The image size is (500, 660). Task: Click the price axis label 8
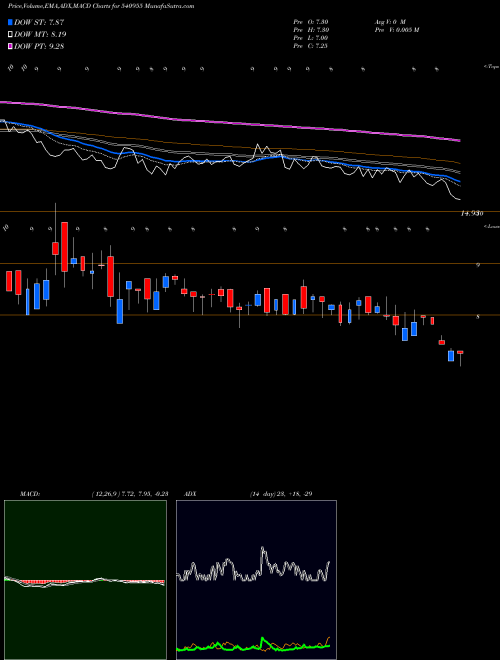478,317
